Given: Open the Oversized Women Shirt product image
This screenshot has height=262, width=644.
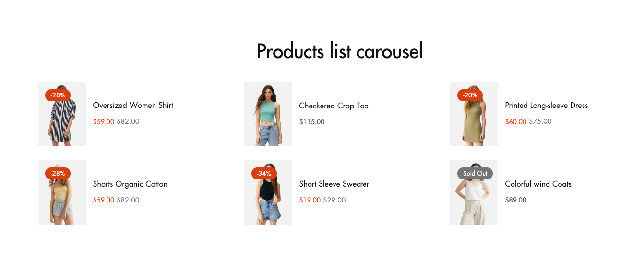Looking at the screenshot, I should pyautogui.click(x=62, y=120).
